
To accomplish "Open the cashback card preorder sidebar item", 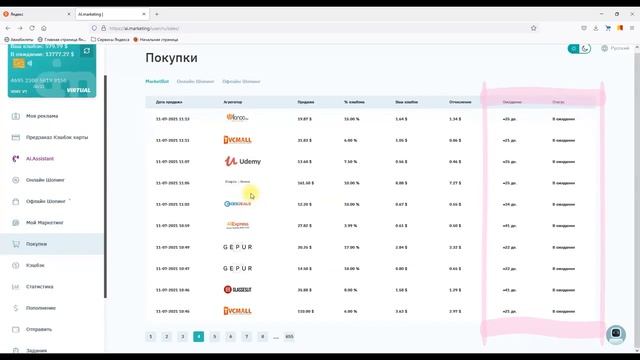I will [x=57, y=138].
